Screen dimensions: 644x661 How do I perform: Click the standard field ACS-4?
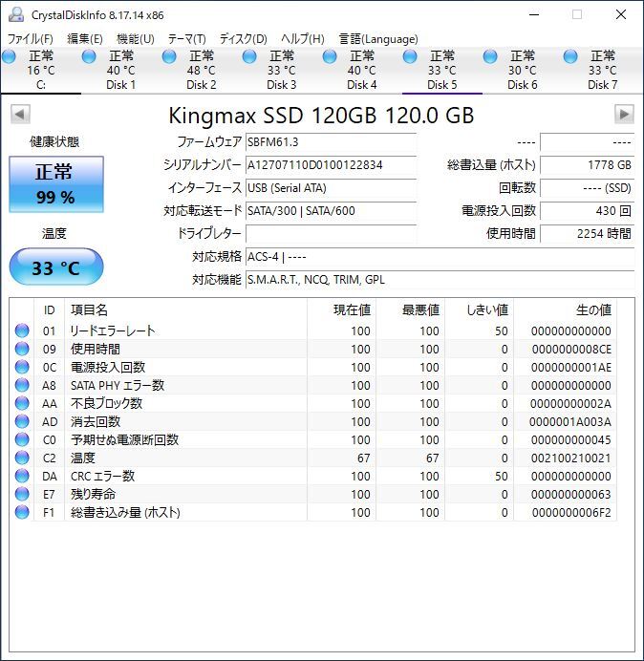point(440,256)
